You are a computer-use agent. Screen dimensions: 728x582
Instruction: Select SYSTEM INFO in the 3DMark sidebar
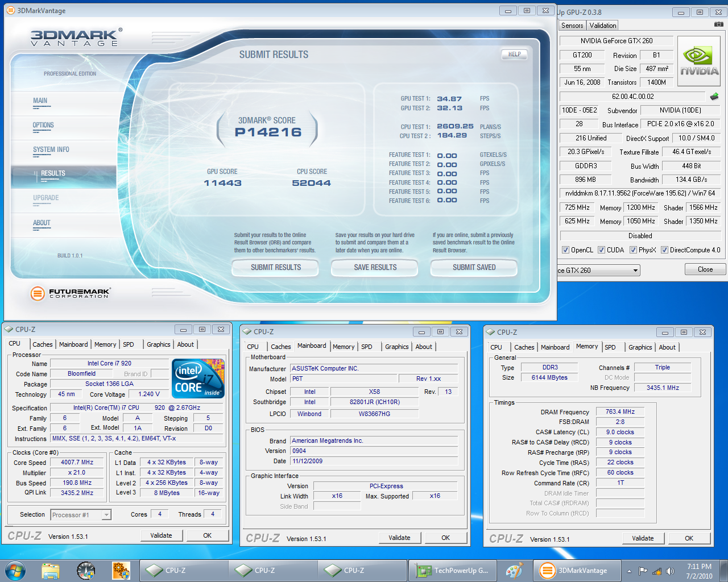click(x=51, y=149)
